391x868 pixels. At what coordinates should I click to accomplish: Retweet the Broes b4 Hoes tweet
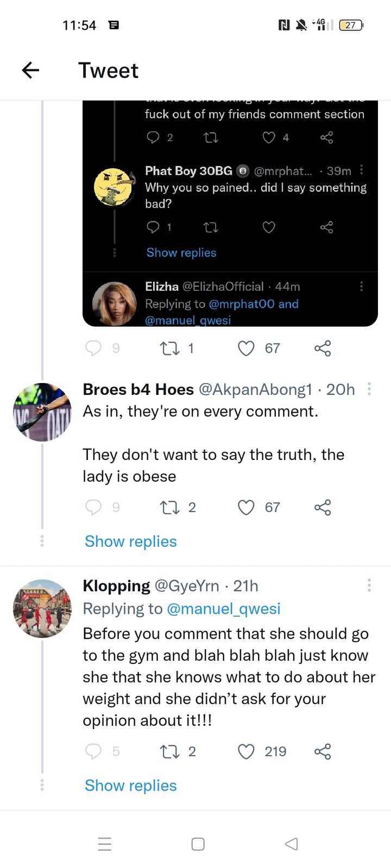click(169, 507)
